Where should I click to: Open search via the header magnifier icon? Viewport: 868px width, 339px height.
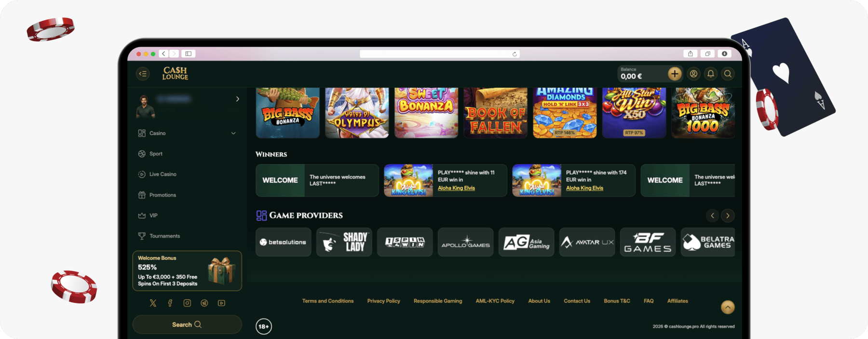(x=728, y=74)
